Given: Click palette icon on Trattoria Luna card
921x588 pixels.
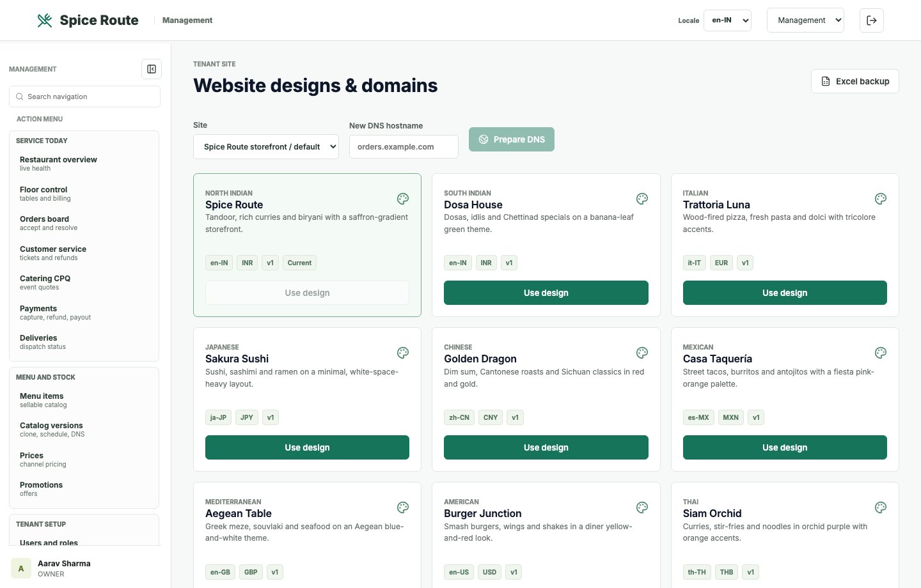Looking at the screenshot, I should point(881,199).
